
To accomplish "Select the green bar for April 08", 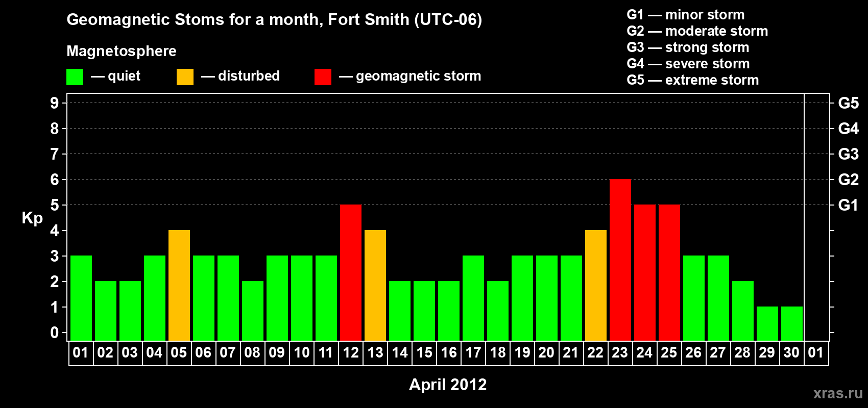I will 253,311.
